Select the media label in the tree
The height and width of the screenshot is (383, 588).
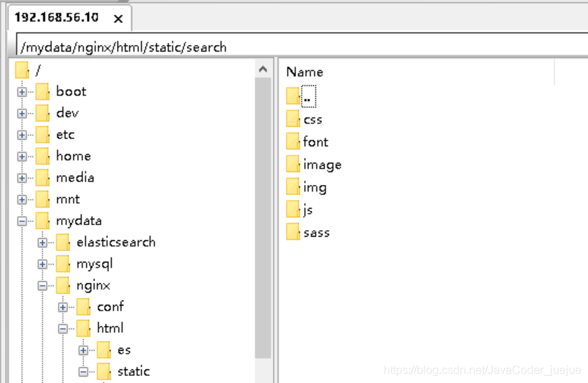(75, 178)
